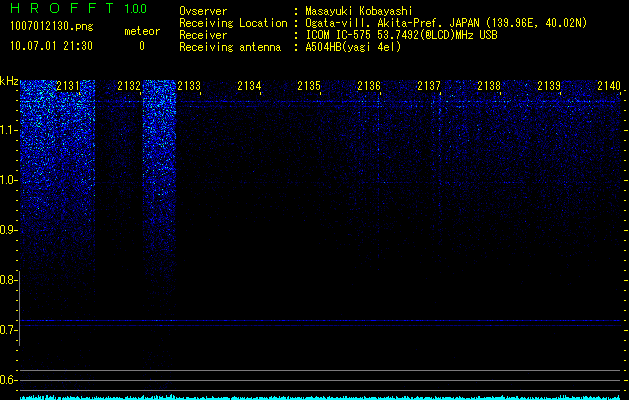Click the HROFFT 1.0.0 title text

(79, 8)
